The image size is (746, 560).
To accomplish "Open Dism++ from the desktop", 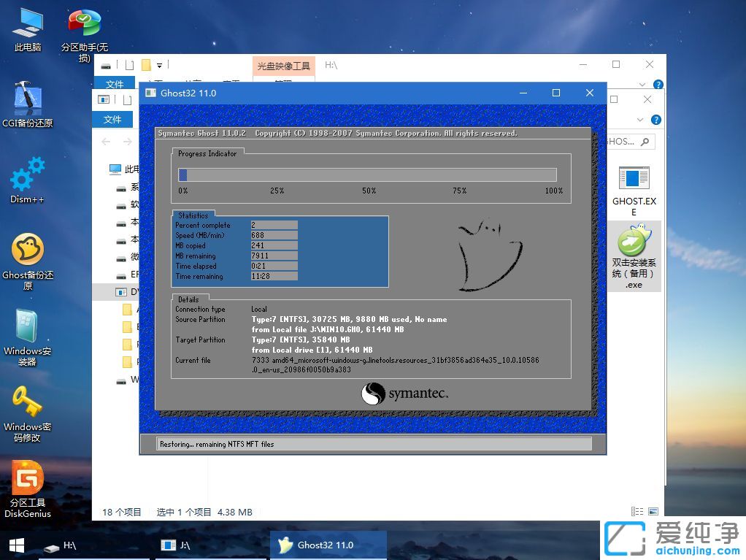I will coord(27,179).
